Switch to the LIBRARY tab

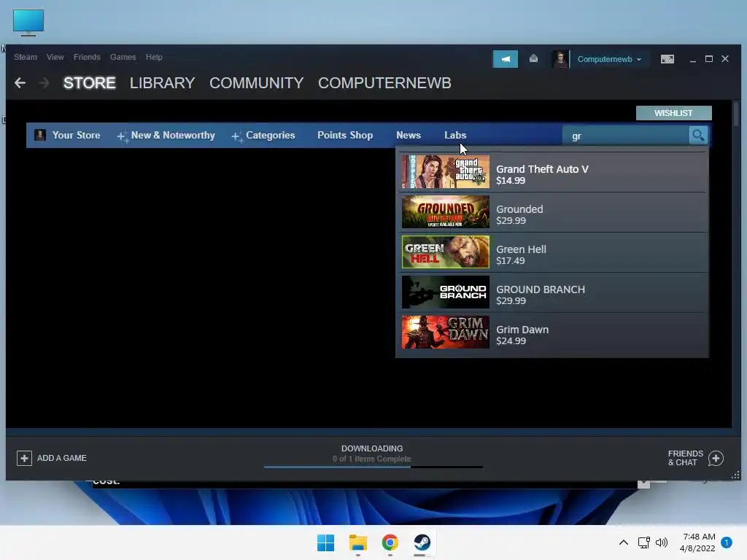[163, 83]
